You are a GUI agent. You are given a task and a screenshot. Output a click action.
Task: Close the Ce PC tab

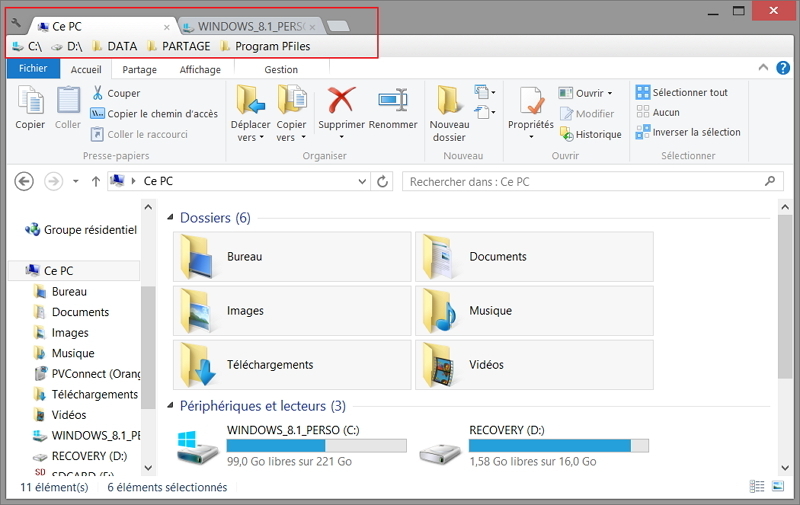167,27
